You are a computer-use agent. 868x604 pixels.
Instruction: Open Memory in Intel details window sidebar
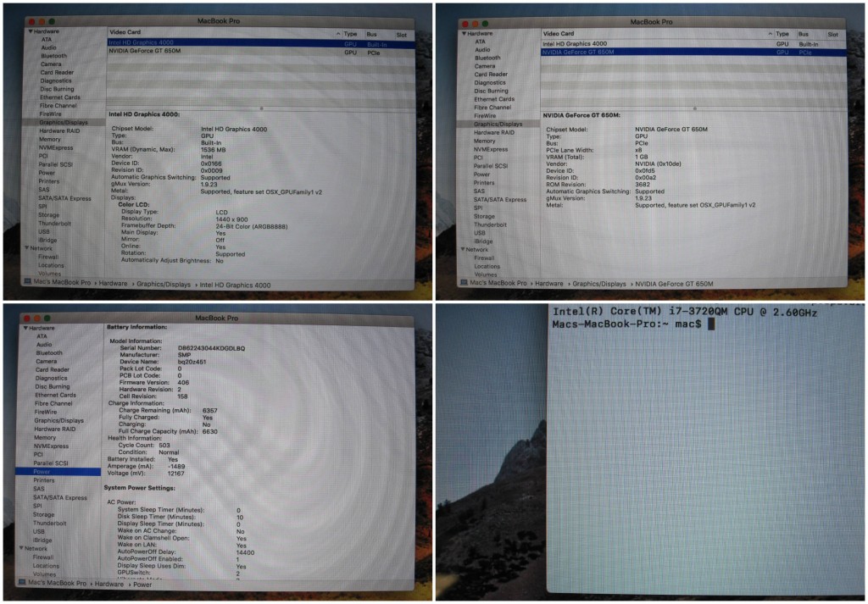click(x=50, y=140)
